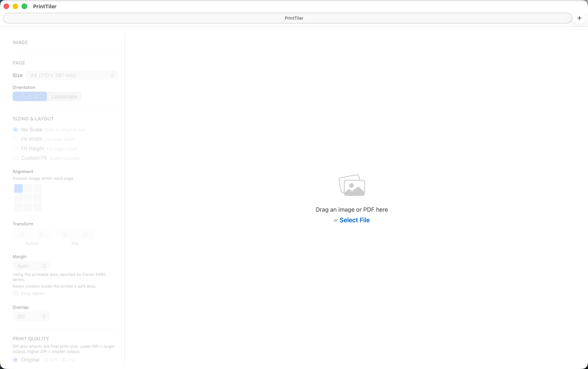This screenshot has width=588, height=369.
Task: Set alignment to the center cell
Action: point(28,198)
